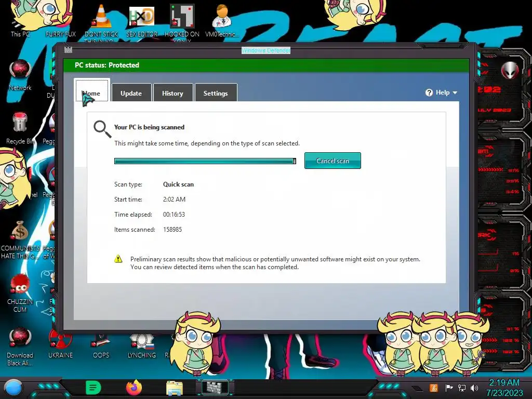The image size is (532, 399).
Task: Open File Explorer from the taskbar
Action: [x=175, y=388]
